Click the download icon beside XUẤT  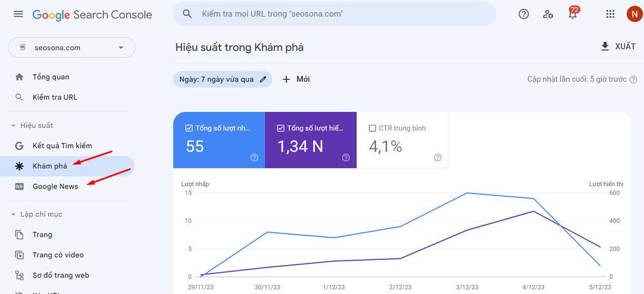605,46
